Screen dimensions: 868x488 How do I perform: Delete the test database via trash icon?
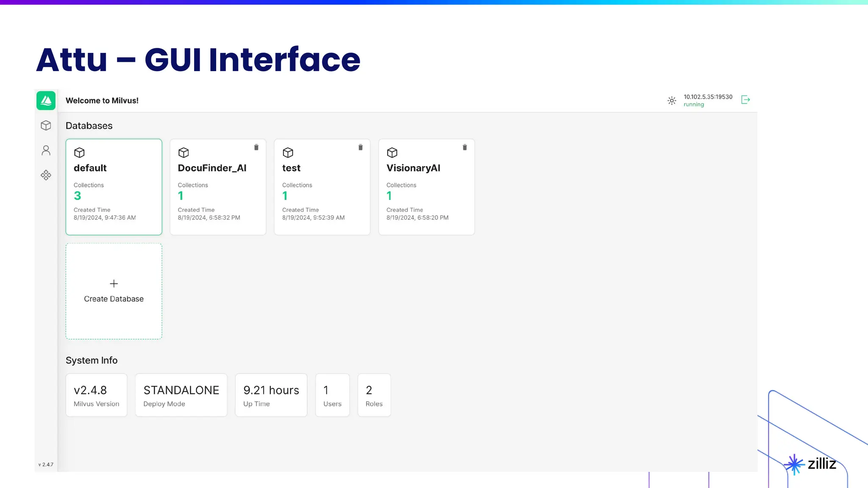pyautogui.click(x=360, y=147)
